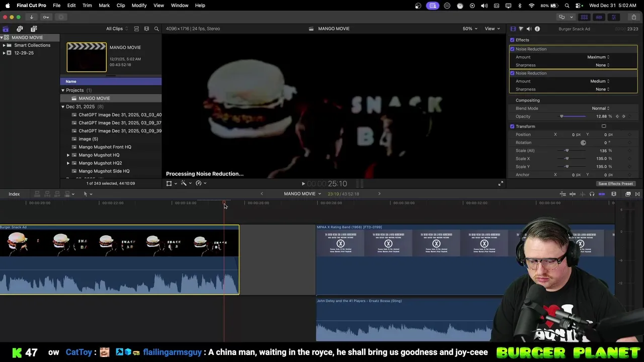This screenshot has height=362, width=644.
Task: Toggle the Timeline panel visibility button
Action: 599,17
